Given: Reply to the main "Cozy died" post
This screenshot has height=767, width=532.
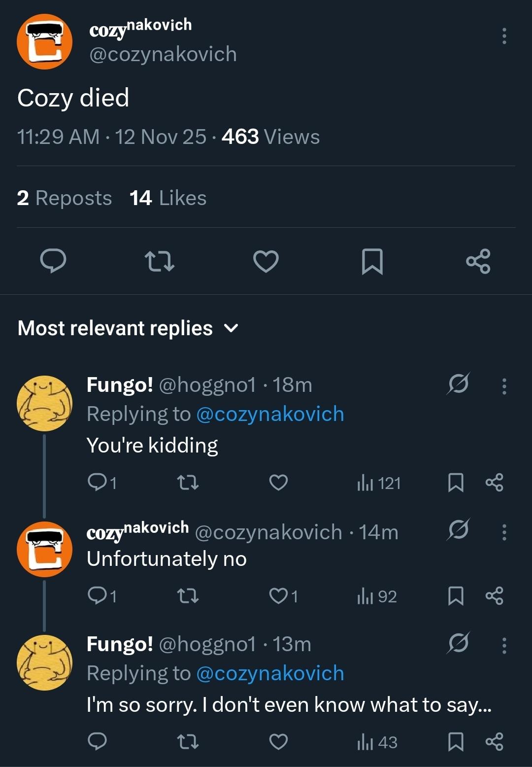Looking at the screenshot, I should 53,261.
